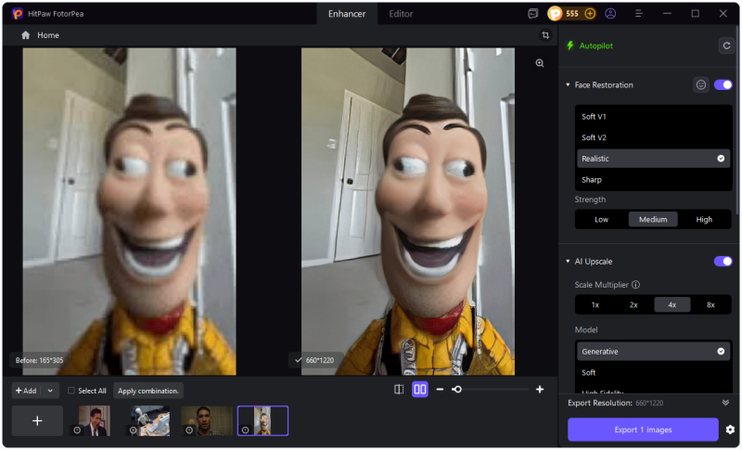Select side-by-side comparison view icon
The width and height of the screenshot is (742, 450).
(x=420, y=389)
